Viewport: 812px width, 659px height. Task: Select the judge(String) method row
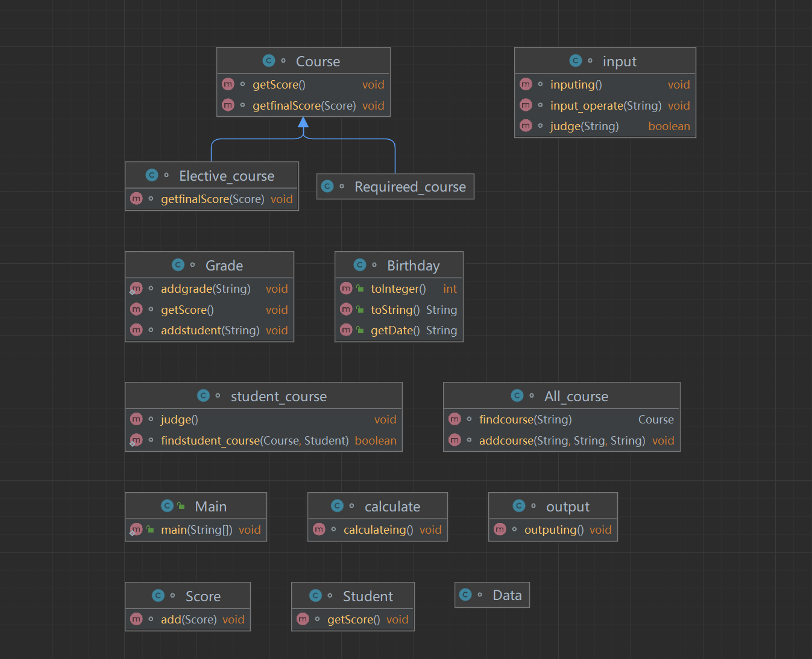point(605,126)
